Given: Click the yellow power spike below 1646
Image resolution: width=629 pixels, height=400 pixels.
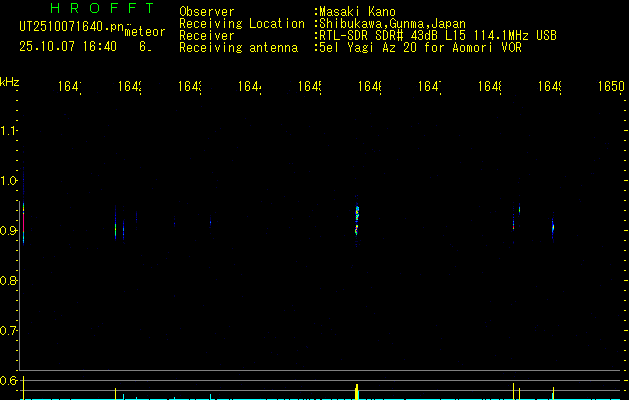Looking at the screenshot, I should pos(357,392).
